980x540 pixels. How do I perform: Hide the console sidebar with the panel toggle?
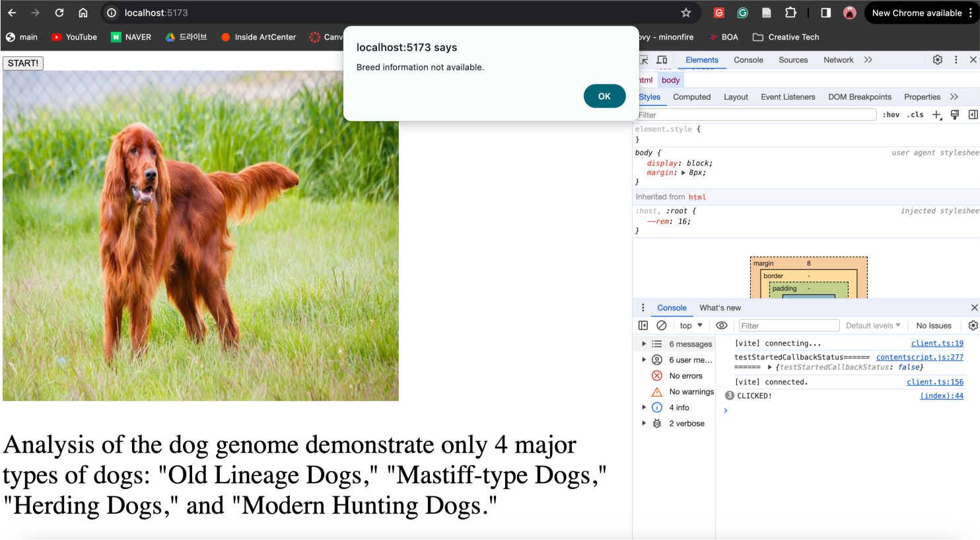tap(643, 326)
